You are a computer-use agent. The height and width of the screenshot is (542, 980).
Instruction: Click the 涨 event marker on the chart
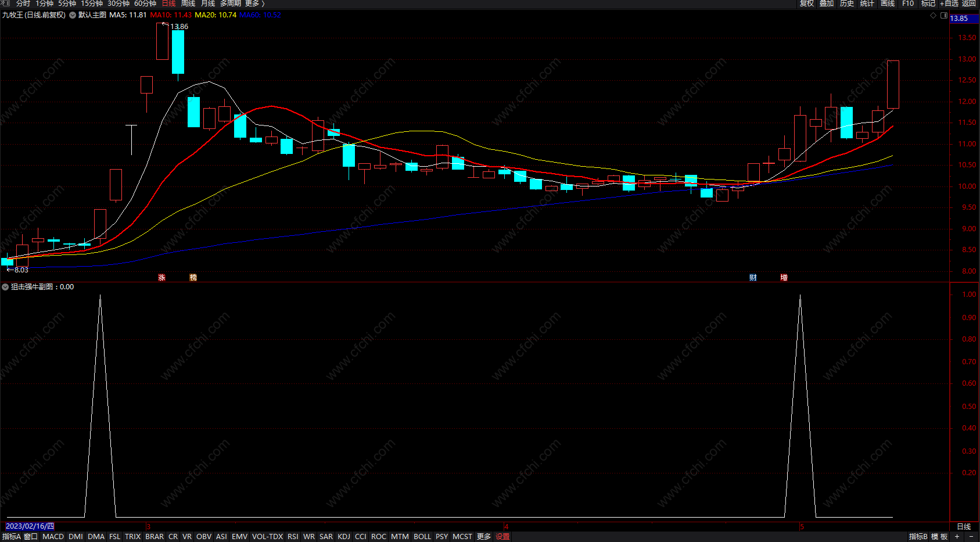coord(161,278)
